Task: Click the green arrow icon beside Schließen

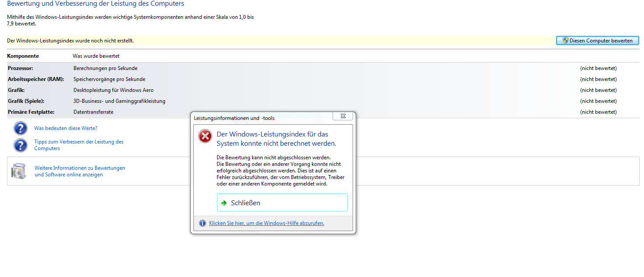Action: coord(224,203)
